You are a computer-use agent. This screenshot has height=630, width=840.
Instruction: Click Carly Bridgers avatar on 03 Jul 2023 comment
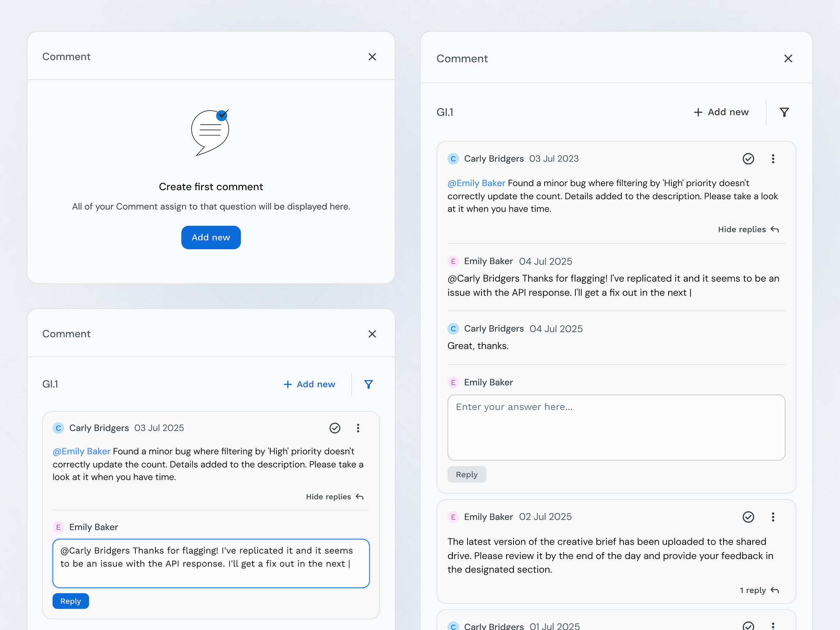click(x=453, y=159)
